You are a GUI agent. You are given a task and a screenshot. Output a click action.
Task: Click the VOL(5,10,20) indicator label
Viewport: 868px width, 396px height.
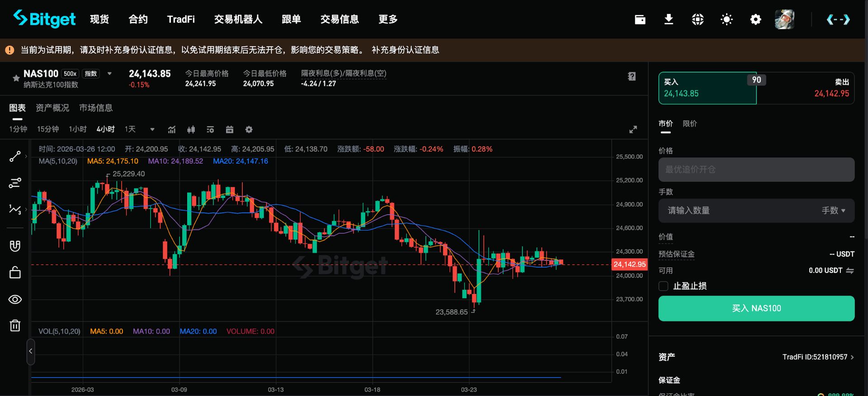(59, 331)
